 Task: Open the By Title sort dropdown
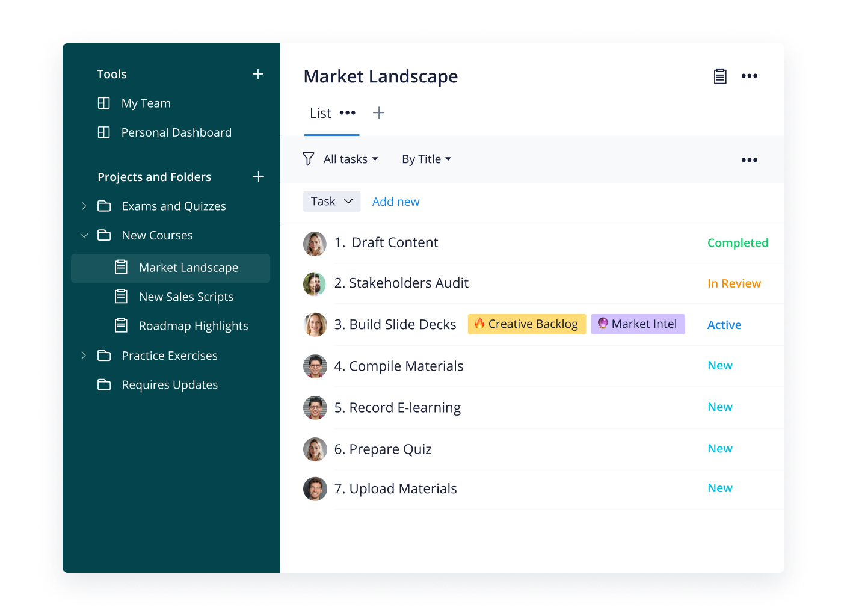tap(427, 159)
